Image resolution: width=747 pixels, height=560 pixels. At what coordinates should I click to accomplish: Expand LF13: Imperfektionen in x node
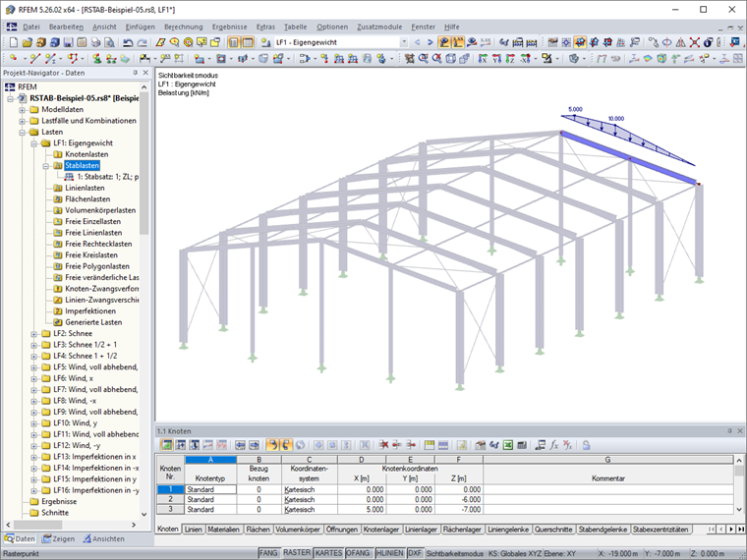point(33,457)
